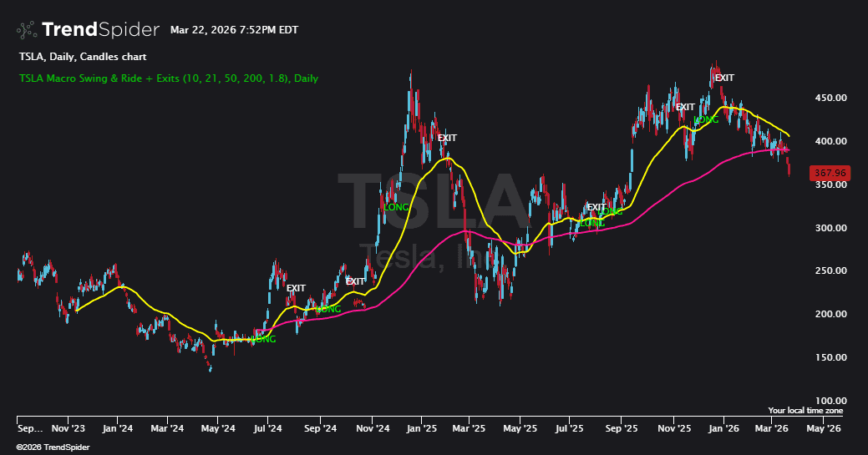Click the Jan '24 date axis label
Image resolution: width=868 pixels, height=455 pixels.
pos(117,428)
